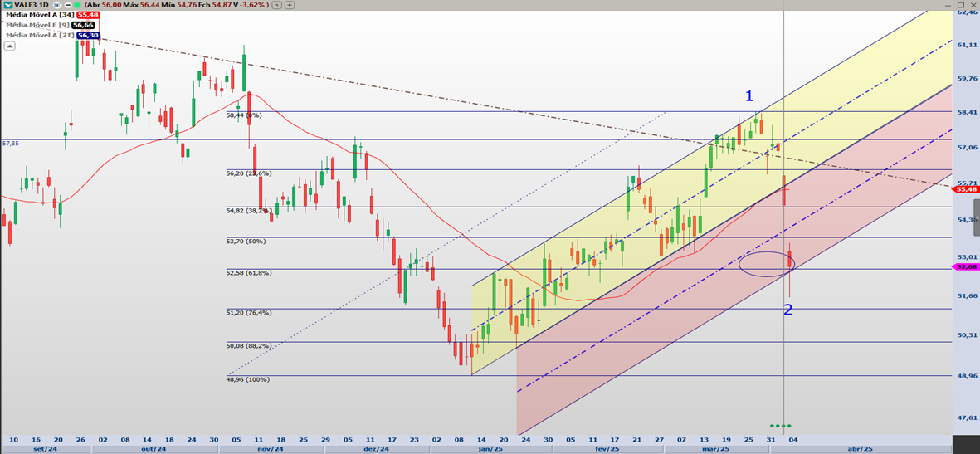Maximize the chart window
Viewport: 980px width, 454px height.
(x=961, y=5)
